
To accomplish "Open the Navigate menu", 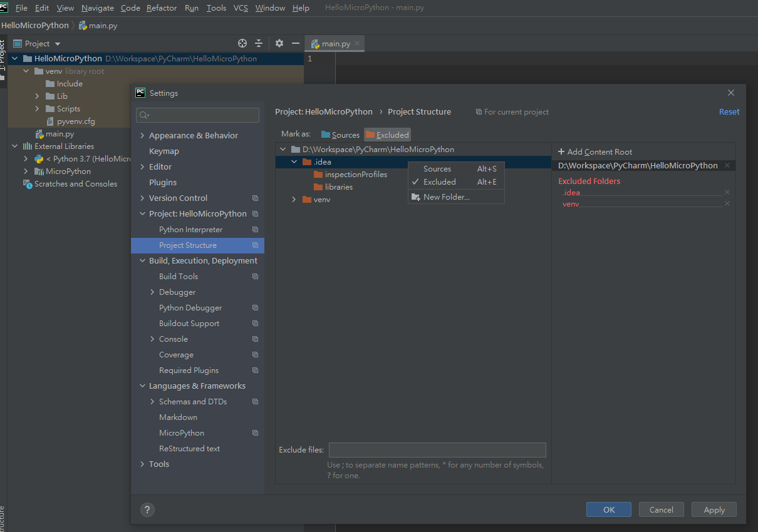I will 98,8.
